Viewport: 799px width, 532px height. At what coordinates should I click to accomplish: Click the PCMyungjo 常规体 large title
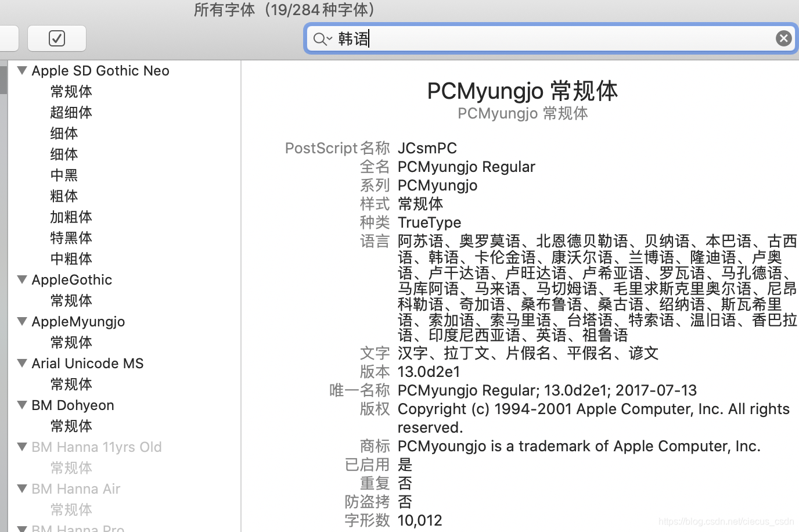523,91
